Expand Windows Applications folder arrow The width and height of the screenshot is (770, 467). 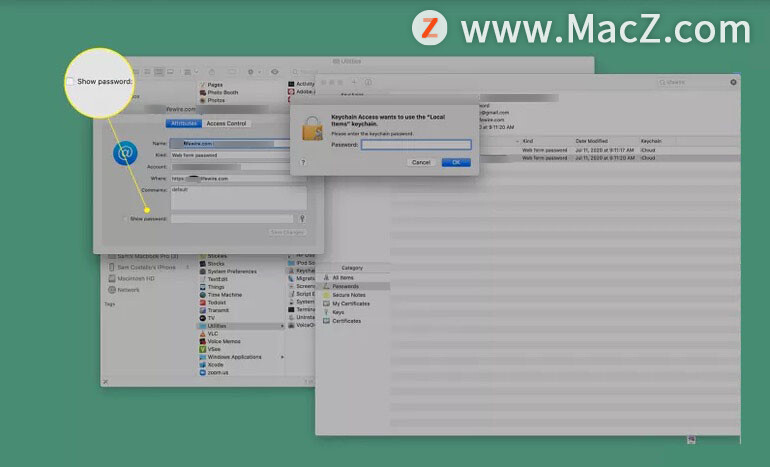pyautogui.click(x=282, y=357)
